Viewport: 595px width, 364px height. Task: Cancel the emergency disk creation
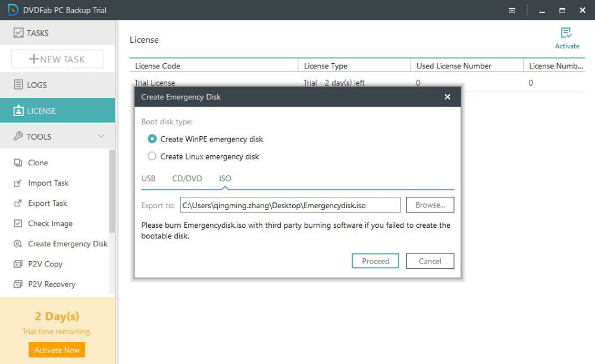430,261
